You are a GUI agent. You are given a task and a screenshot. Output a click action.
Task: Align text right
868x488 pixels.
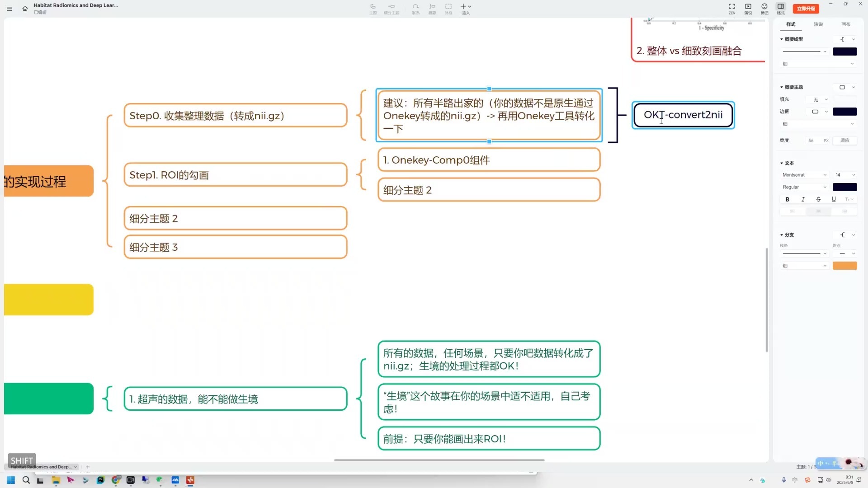[844, 211]
